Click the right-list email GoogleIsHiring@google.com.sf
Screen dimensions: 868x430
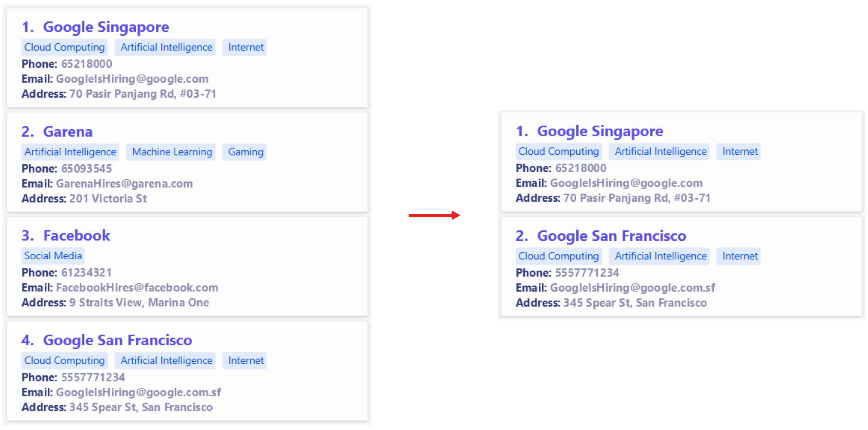tap(633, 288)
